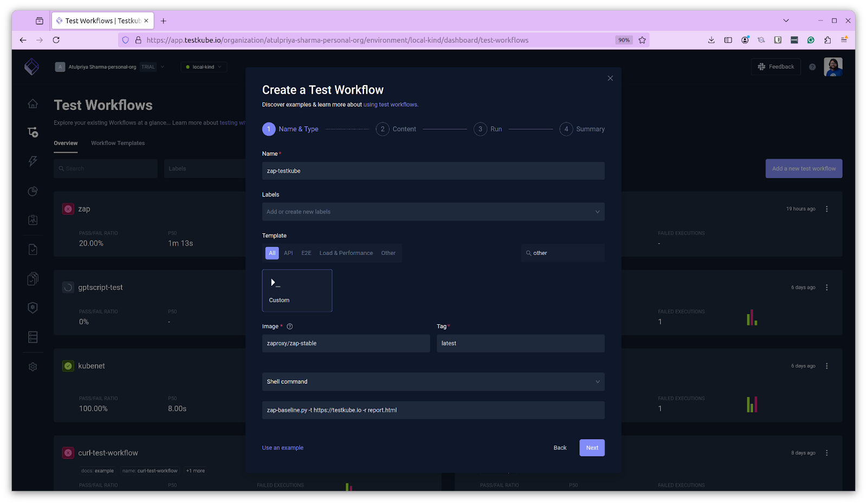Click the +1 more label on curl-test-workflow
This screenshot has width=867, height=504.
tap(196, 471)
